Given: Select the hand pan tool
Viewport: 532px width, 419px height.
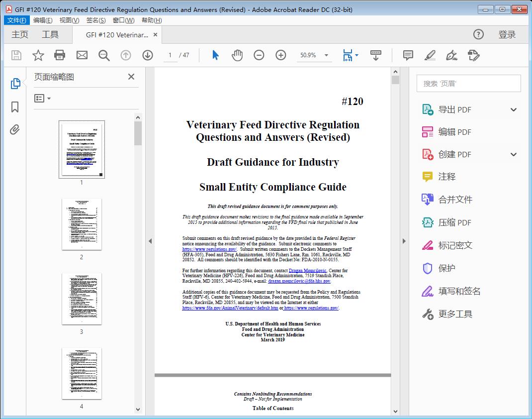Looking at the screenshot, I should tap(237, 55).
